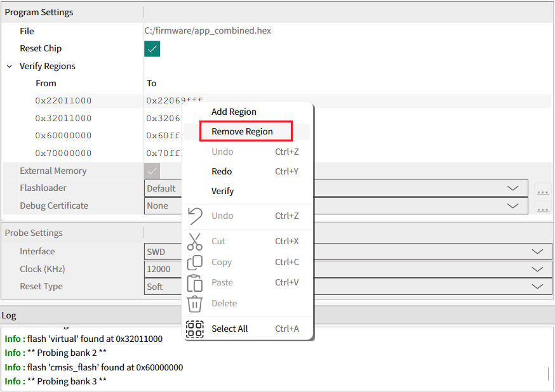Expand the Reset Type dropdown
The width and height of the screenshot is (555, 392).
click(537, 287)
